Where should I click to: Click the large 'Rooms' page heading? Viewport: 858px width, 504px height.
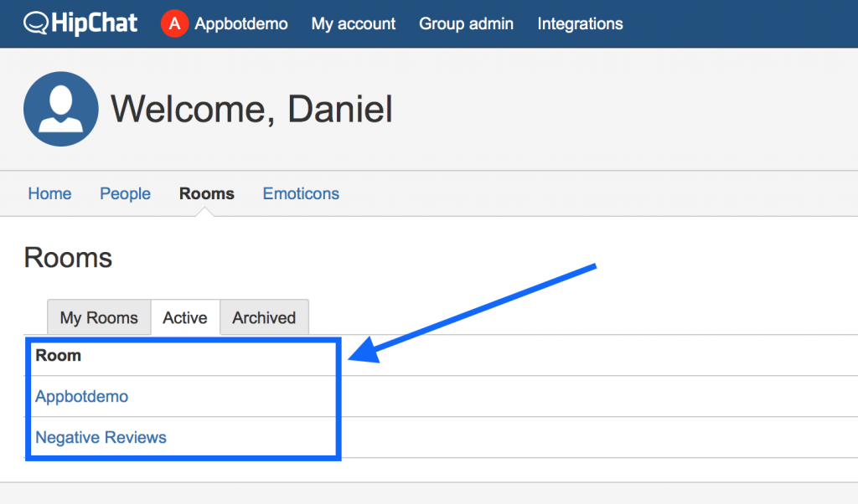[68, 257]
